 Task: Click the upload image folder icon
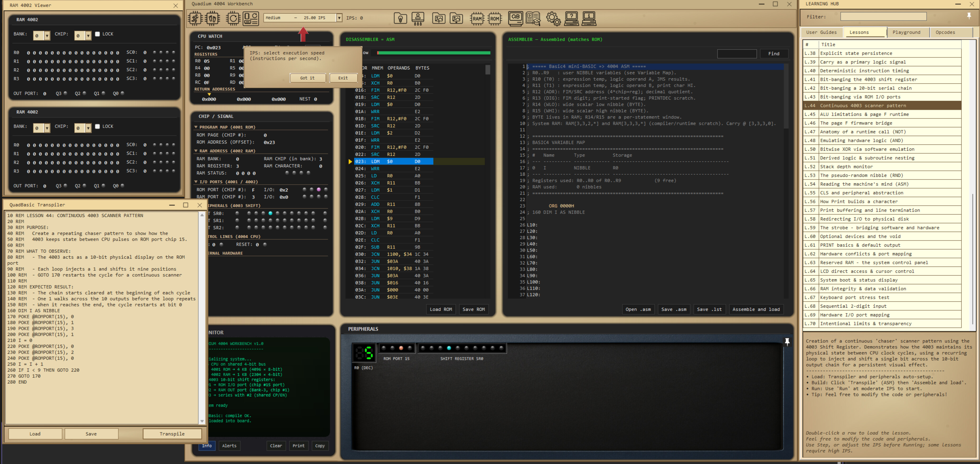(439, 18)
